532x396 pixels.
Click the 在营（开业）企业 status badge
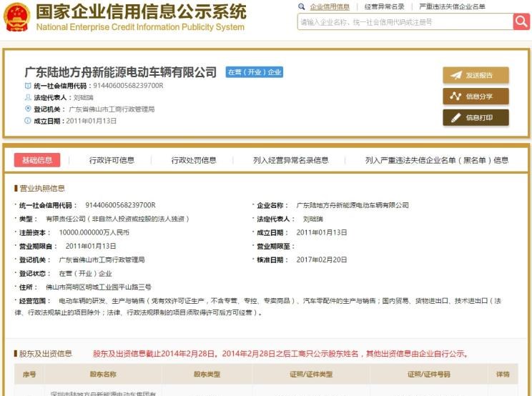255,72
